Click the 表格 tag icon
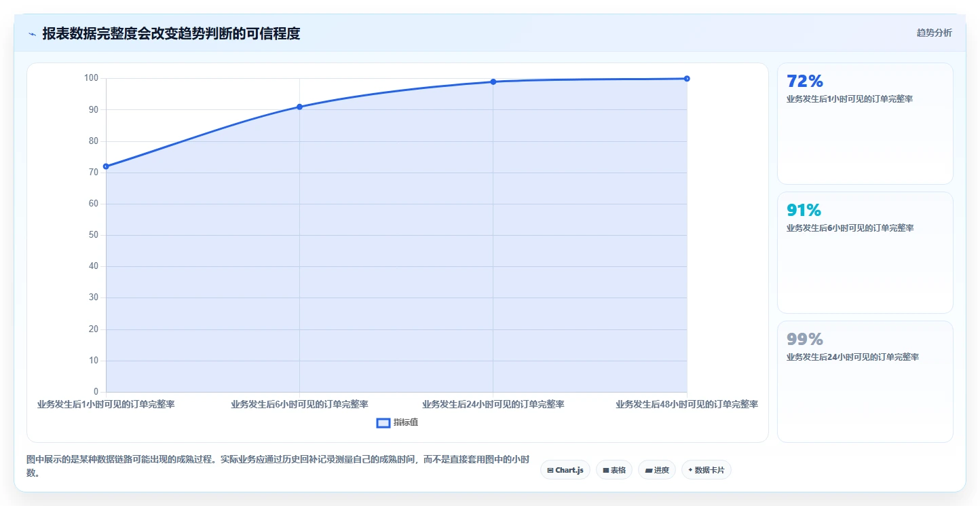Viewport: 980px width, 506px height. click(605, 470)
